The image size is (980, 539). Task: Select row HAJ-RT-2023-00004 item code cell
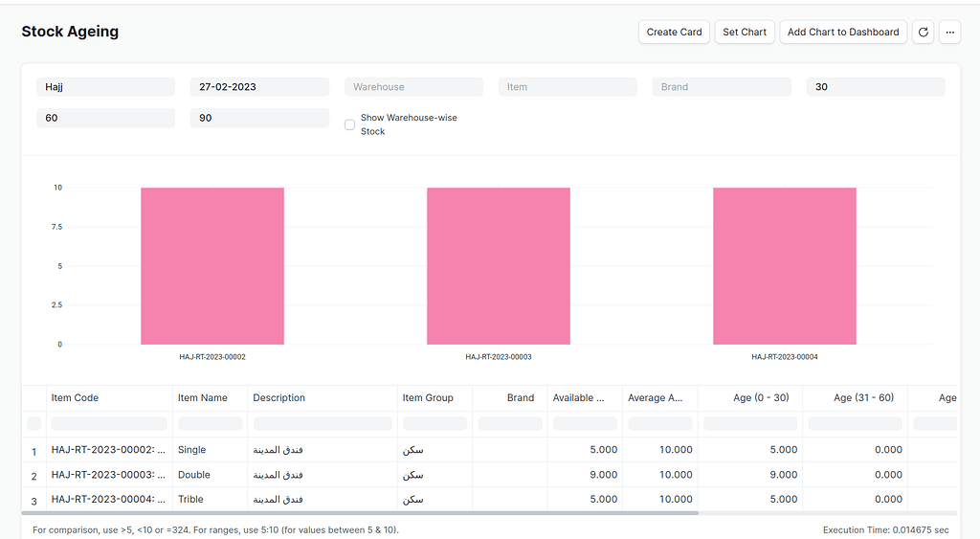pos(109,499)
